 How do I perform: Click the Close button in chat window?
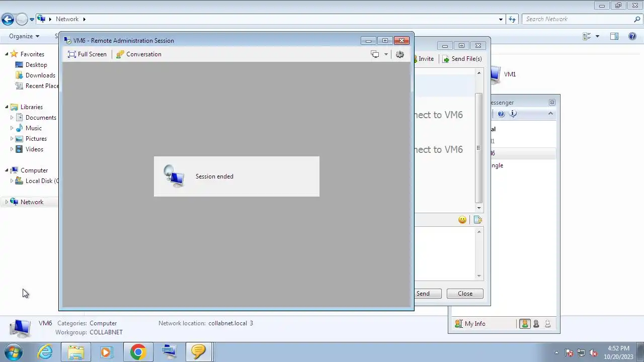tap(465, 294)
